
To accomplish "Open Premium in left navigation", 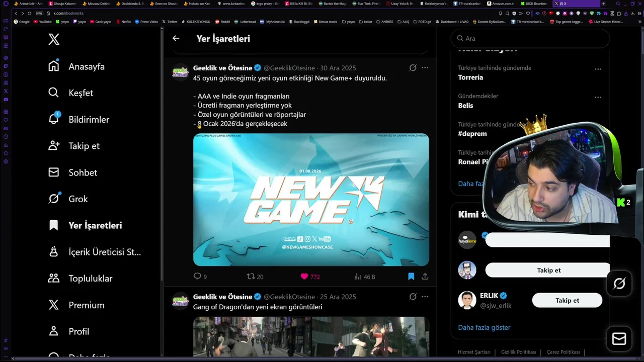I will pos(76,305).
